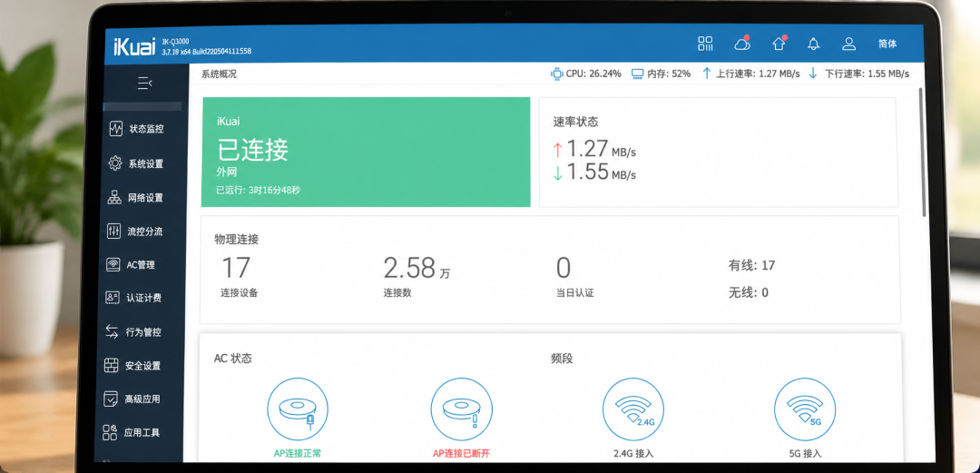Screen dimensions: 980x473
Task: Switch language via 简体
Action: pos(887,44)
